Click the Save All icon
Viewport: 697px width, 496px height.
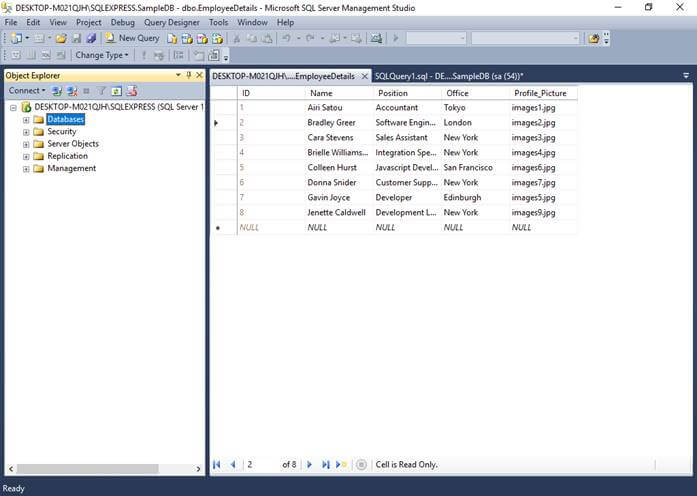coord(91,39)
